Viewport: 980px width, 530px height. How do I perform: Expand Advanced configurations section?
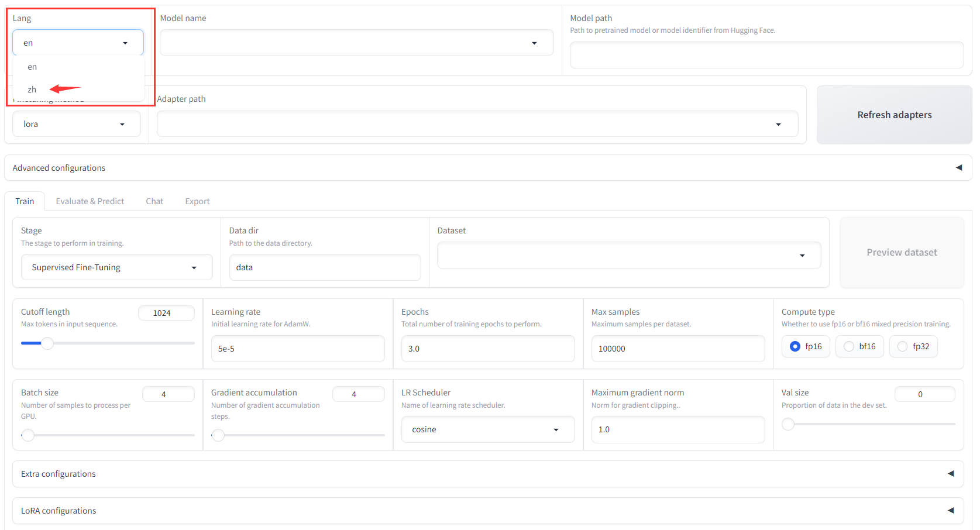[488, 168]
